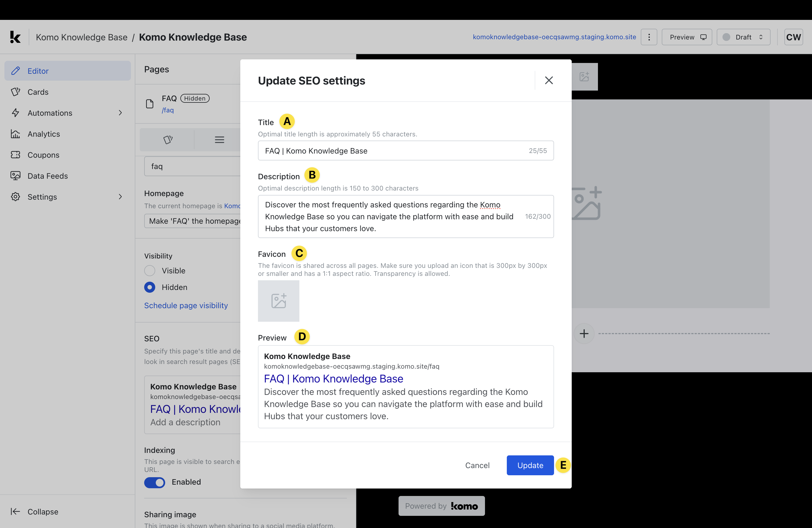Select the Visible radio button

coord(149,270)
